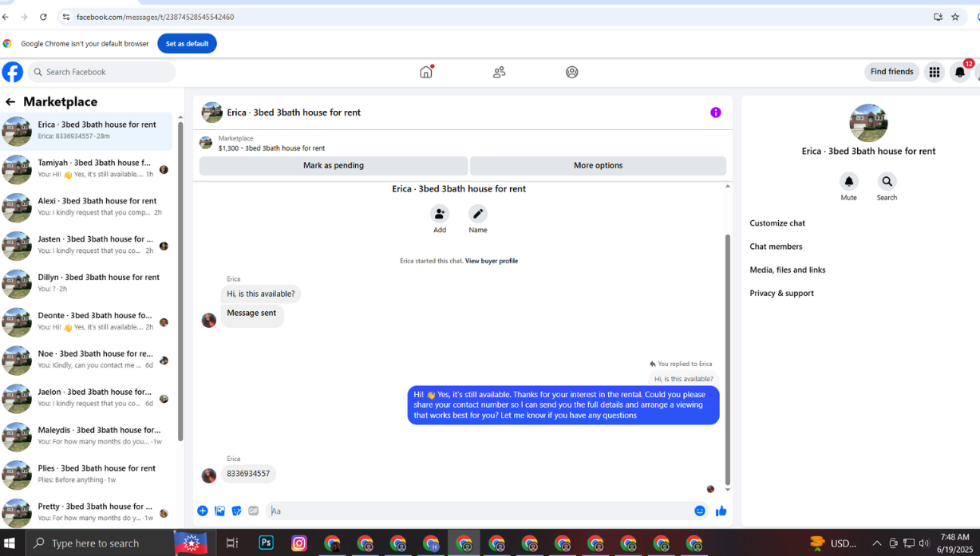Click Find friends button
This screenshot has width=980, height=556.
pos(891,72)
